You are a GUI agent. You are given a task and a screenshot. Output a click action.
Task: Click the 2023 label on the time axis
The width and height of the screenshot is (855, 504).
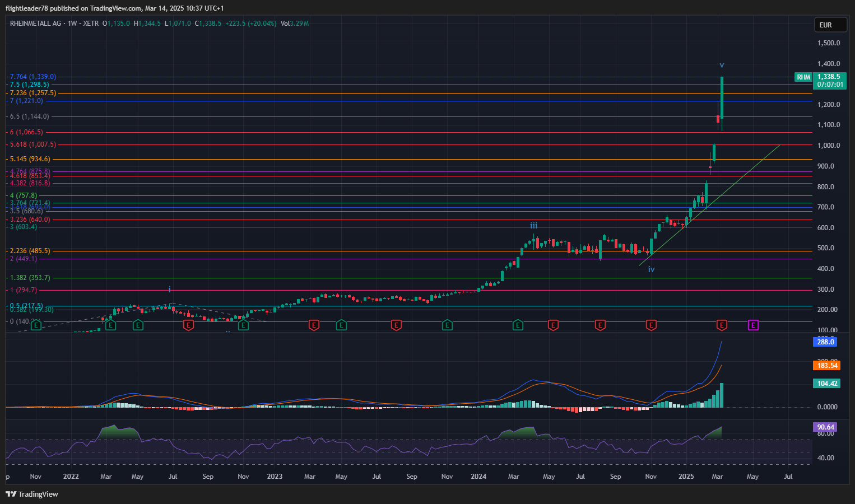click(275, 477)
